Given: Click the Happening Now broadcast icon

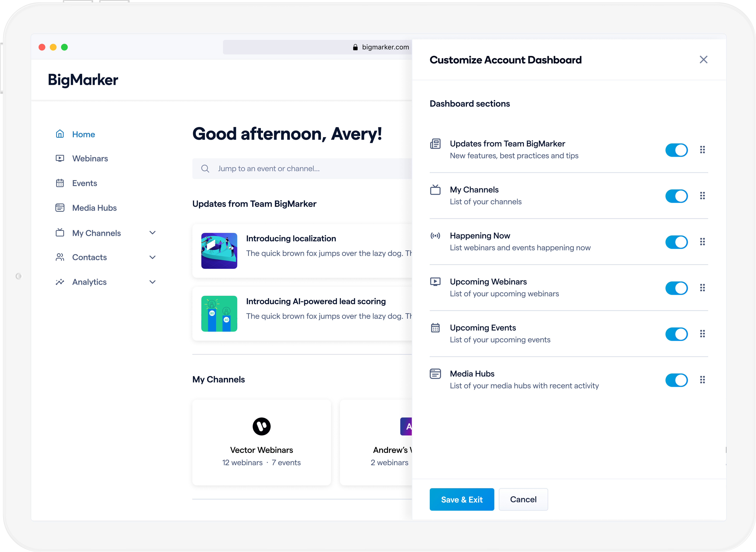Looking at the screenshot, I should tap(435, 236).
